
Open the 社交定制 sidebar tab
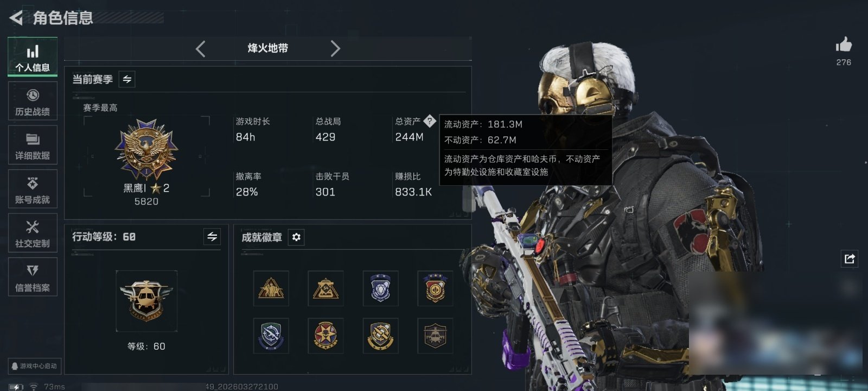pyautogui.click(x=33, y=233)
